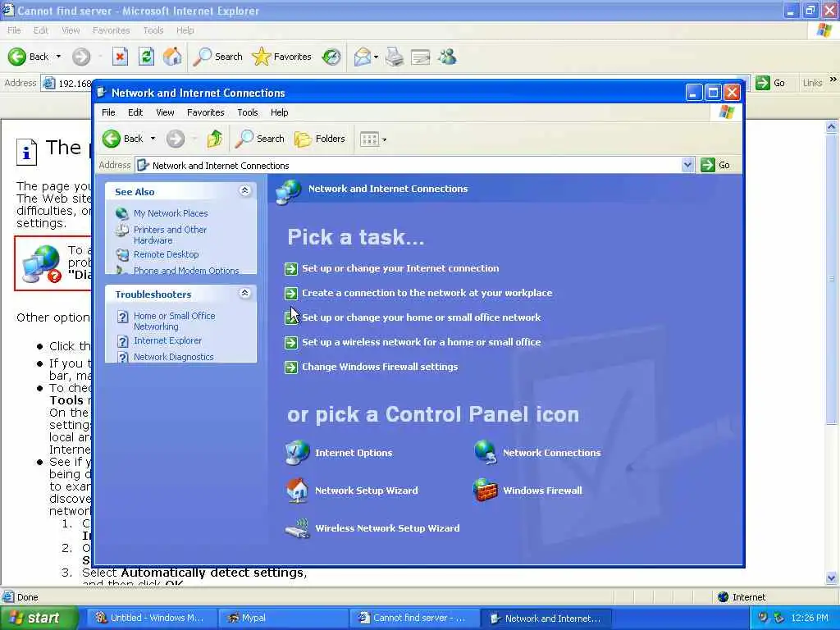The width and height of the screenshot is (840, 630).
Task: Open the Start menu
Action: click(x=39, y=619)
